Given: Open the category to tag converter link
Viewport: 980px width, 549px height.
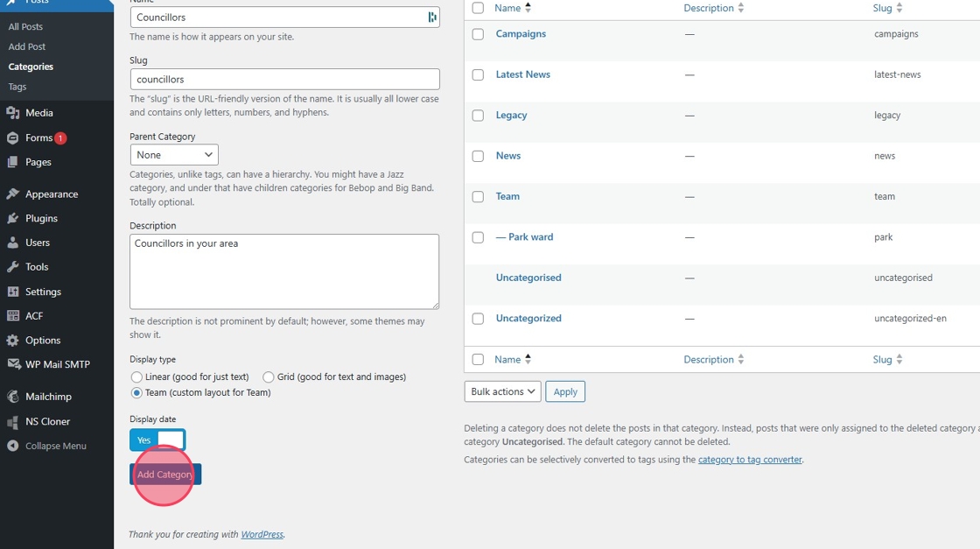Looking at the screenshot, I should 750,460.
